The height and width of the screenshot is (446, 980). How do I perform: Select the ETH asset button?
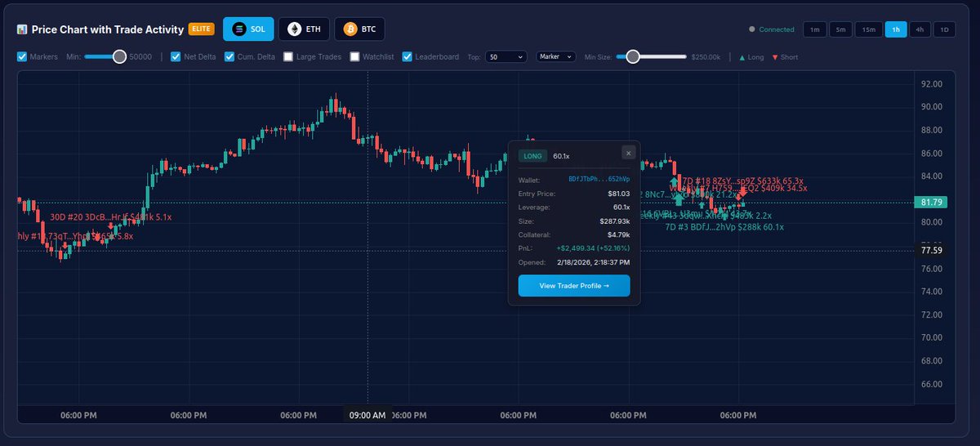304,29
